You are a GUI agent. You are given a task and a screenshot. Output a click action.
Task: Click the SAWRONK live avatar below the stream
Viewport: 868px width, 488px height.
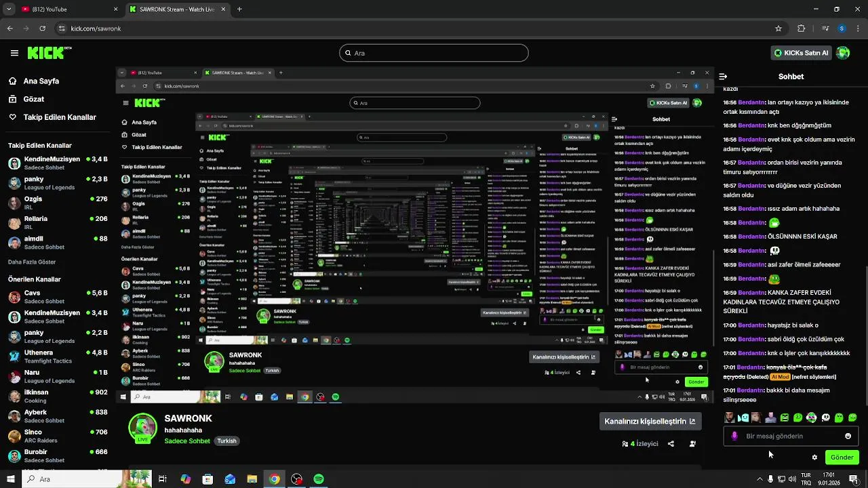point(142,428)
